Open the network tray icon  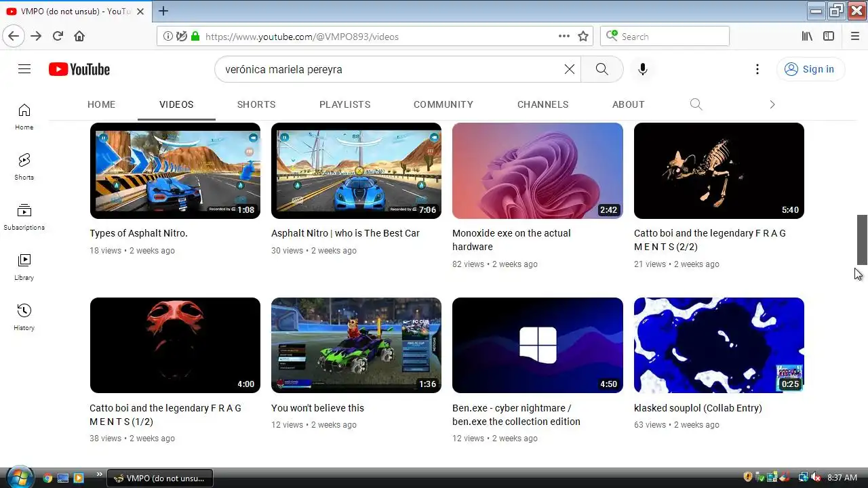click(803, 478)
